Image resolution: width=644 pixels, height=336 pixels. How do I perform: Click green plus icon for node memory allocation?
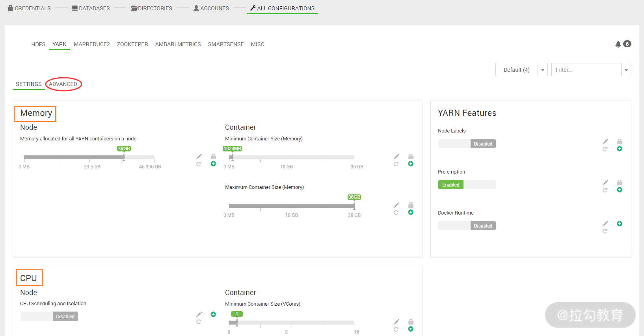pyautogui.click(x=213, y=164)
